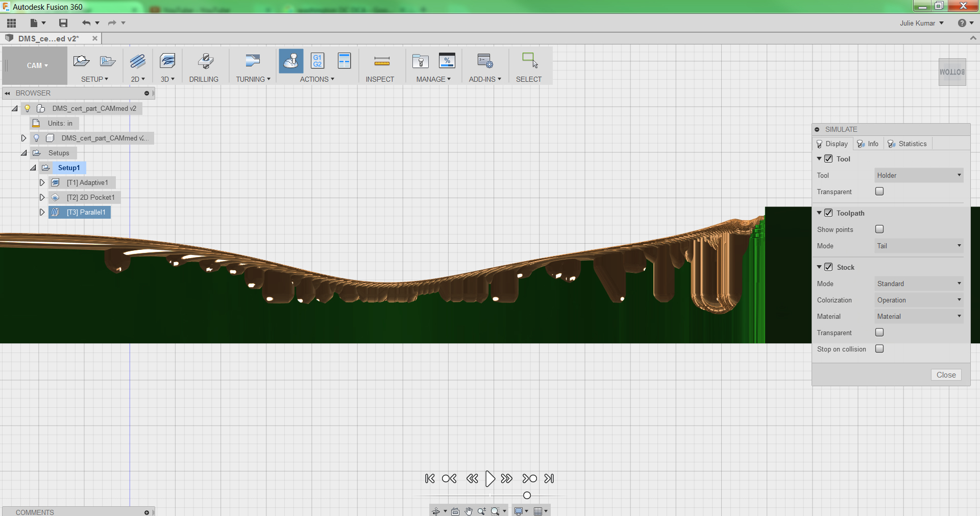Toggle the Toolpath section checkbox
This screenshot has height=516, width=980.
828,213
